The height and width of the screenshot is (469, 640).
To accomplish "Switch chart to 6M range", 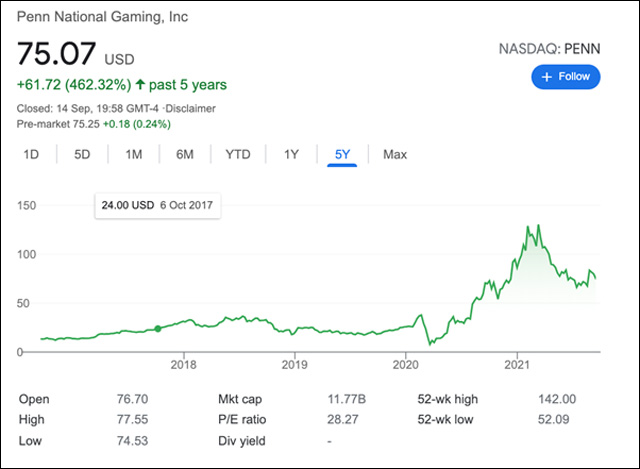I will click(x=185, y=154).
